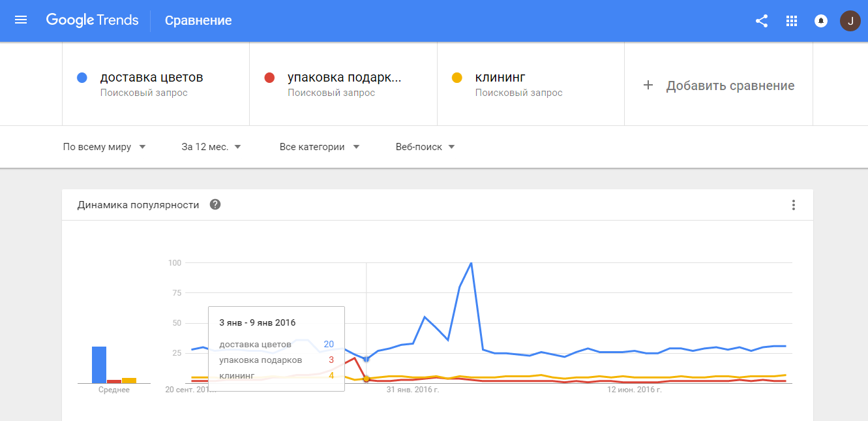Click the help question mark near Динамика популярности

tap(215, 204)
